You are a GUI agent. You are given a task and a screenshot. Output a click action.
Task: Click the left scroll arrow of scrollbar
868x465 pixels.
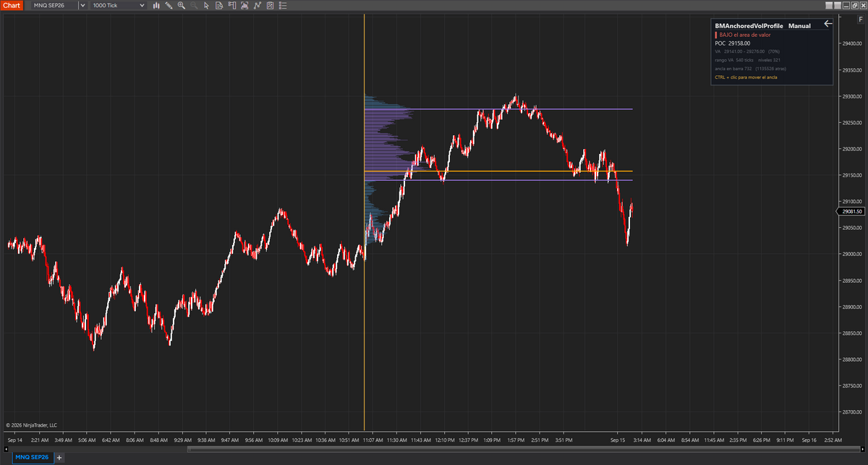coord(4,449)
